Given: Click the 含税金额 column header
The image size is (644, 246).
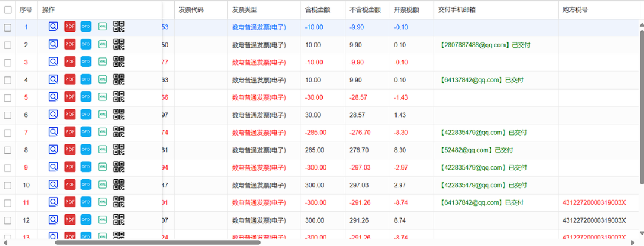Looking at the screenshot, I should (317, 10).
